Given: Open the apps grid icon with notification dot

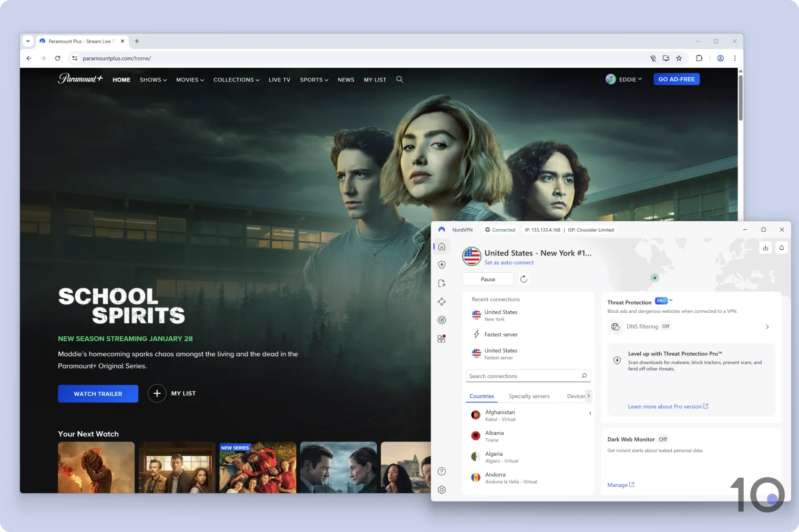Looking at the screenshot, I should pos(441,339).
